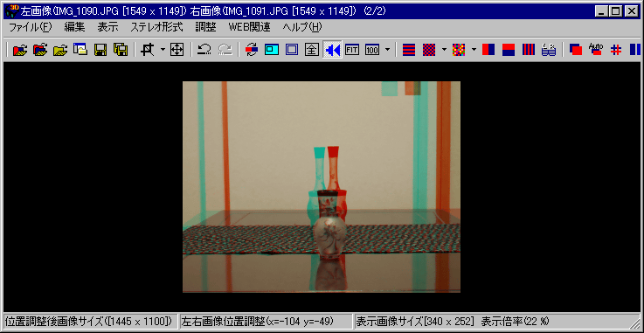Click the WEB関連 menu item
644x333 pixels.
[x=249, y=27]
